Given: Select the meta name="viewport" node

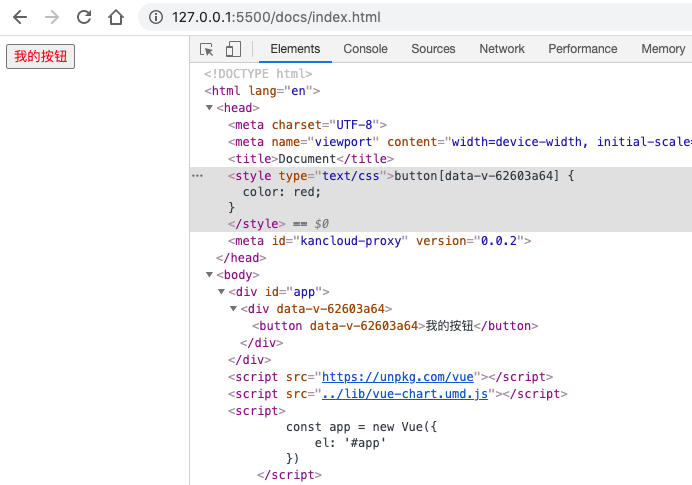Looking at the screenshot, I should (x=460, y=142).
